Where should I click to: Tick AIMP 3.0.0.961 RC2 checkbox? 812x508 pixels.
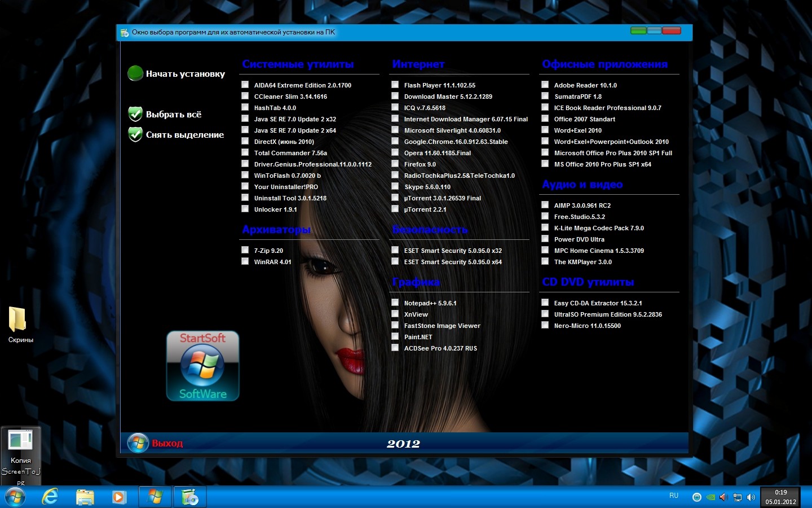tap(545, 205)
